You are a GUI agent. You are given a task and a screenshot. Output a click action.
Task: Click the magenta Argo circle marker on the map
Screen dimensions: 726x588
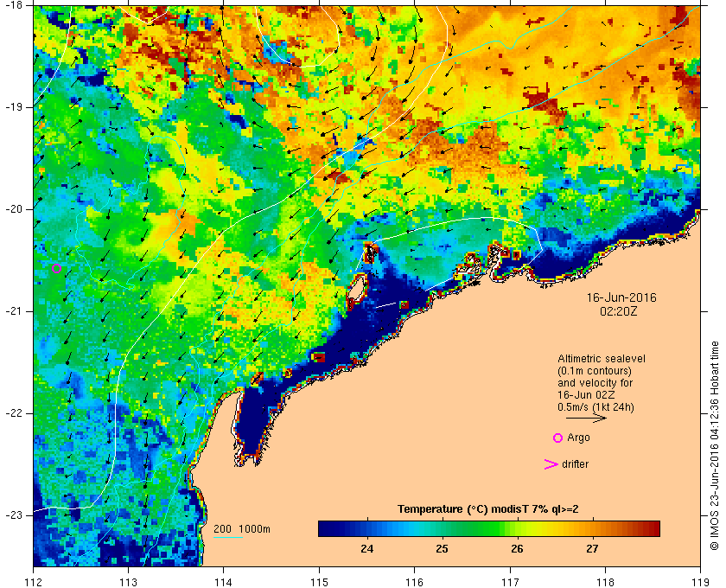[x=56, y=268]
